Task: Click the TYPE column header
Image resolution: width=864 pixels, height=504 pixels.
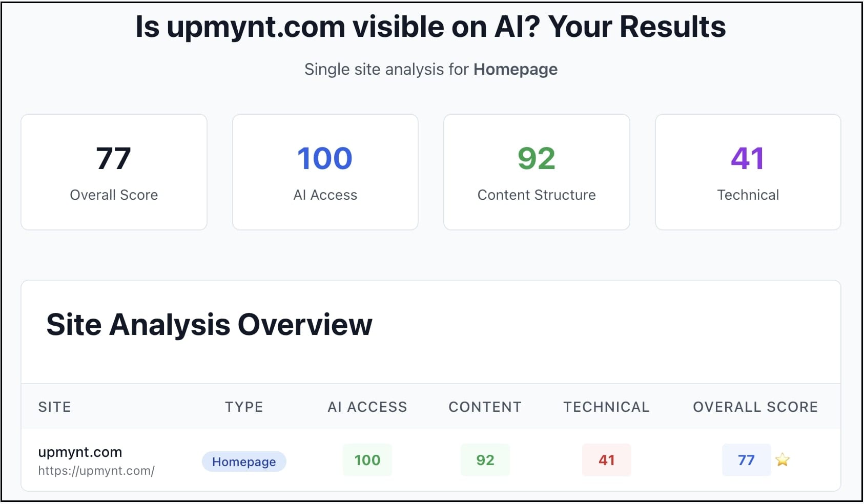Action: point(244,407)
